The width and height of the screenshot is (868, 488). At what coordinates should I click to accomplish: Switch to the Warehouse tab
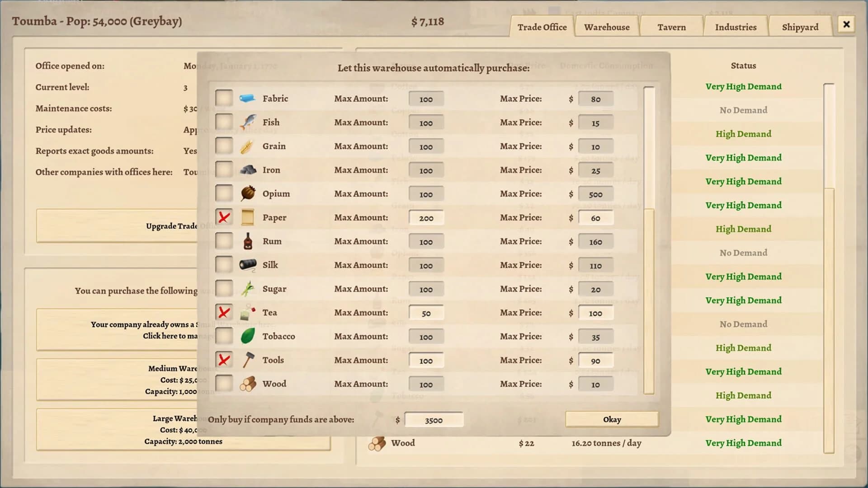(607, 27)
